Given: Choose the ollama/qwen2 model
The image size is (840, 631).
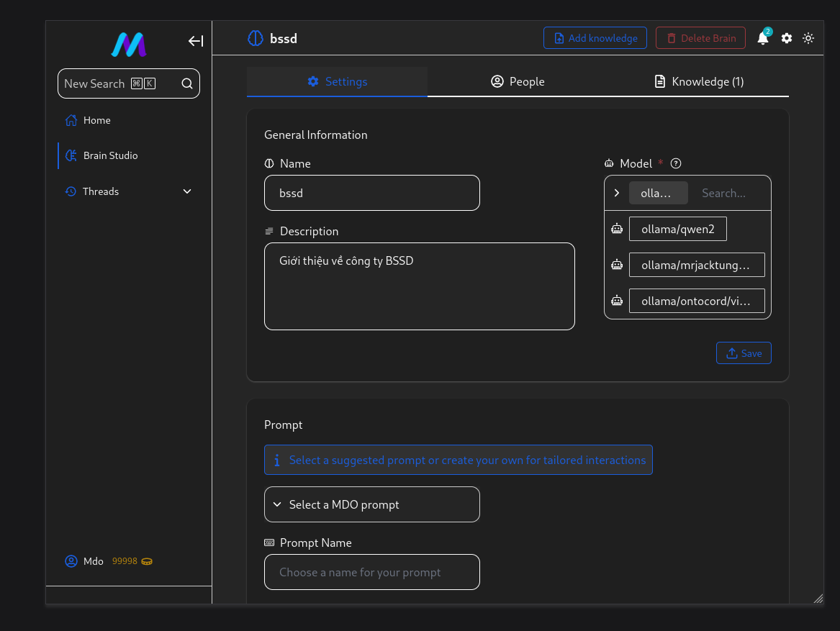Looking at the screenshot, I should pos(677,229).
